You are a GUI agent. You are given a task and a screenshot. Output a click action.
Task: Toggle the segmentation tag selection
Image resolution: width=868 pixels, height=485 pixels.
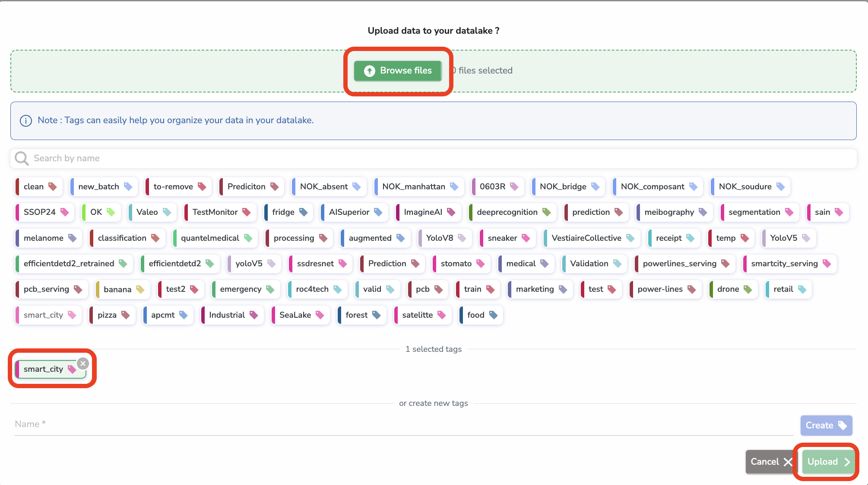759,212
